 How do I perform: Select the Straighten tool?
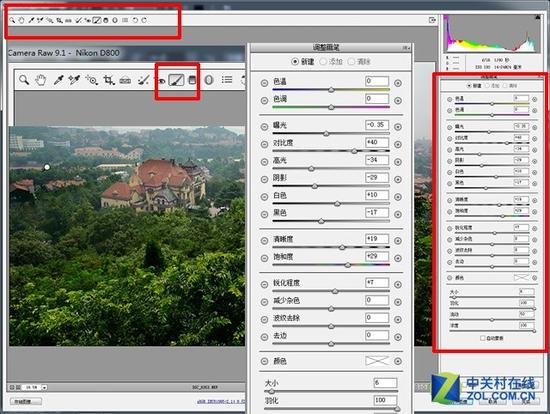(x=125, y=81)
